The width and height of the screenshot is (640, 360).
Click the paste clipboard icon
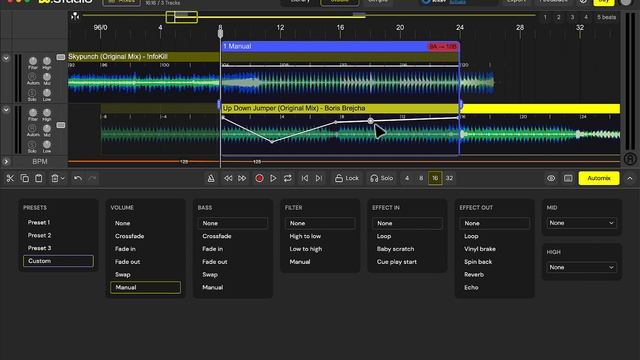click(39, 178)
